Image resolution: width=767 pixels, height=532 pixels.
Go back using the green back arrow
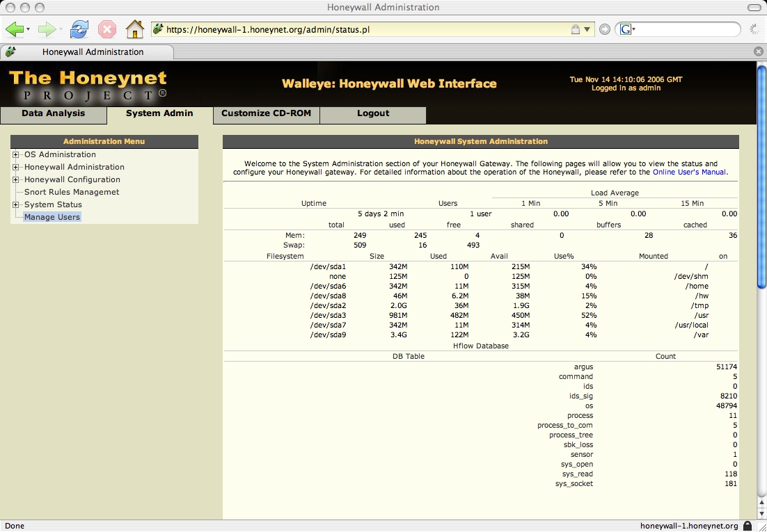14,29
